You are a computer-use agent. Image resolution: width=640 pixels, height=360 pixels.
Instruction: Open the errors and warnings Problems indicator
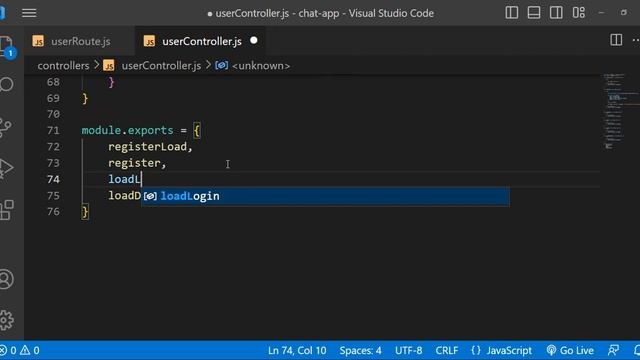(x=20, y=351)
